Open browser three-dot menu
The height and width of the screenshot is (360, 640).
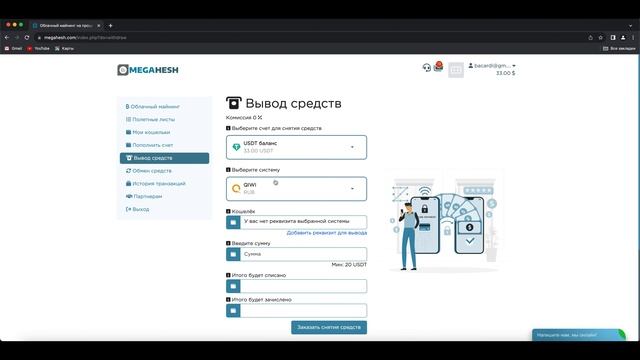tap(633, 38)
